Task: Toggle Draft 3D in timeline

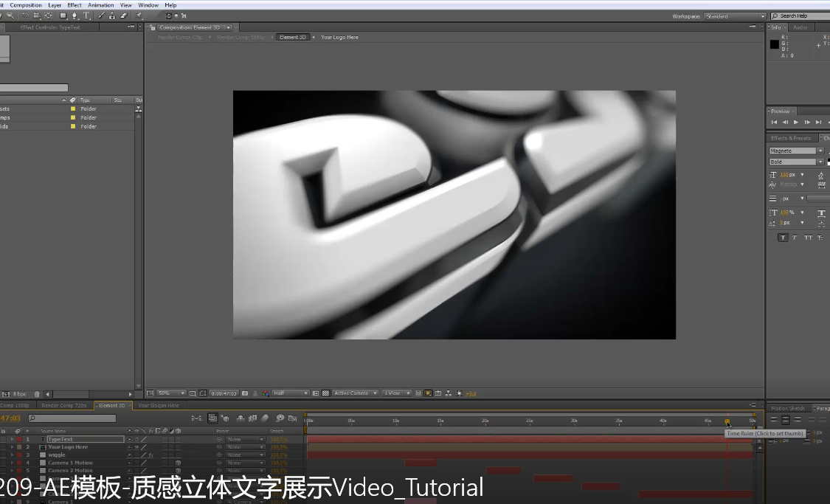Action: (x=224, y=418)
